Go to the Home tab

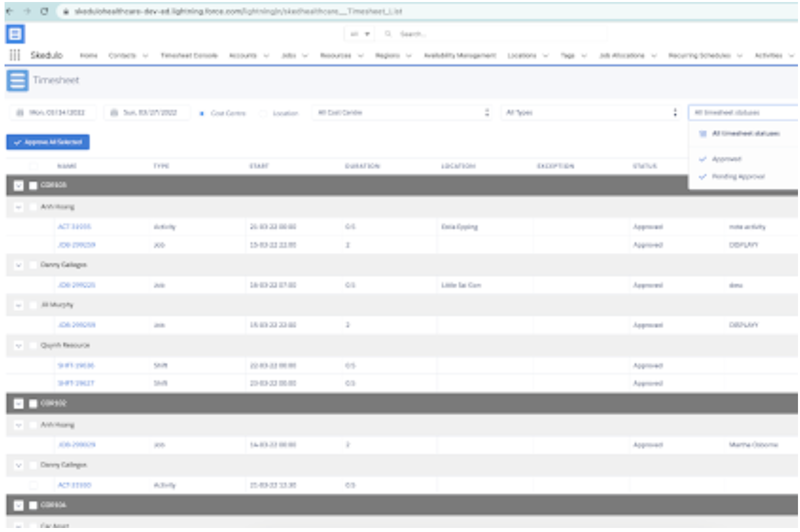coord(89,55)
